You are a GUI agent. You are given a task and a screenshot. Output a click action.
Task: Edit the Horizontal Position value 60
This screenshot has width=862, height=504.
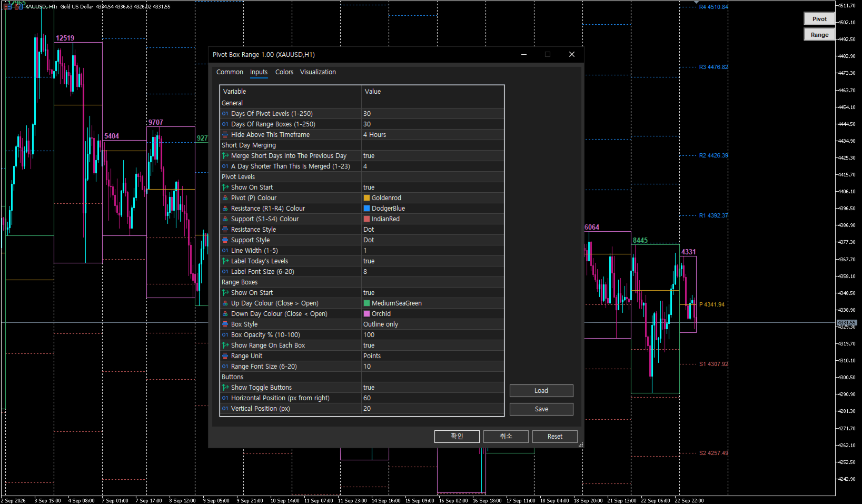tap(432, 398)
